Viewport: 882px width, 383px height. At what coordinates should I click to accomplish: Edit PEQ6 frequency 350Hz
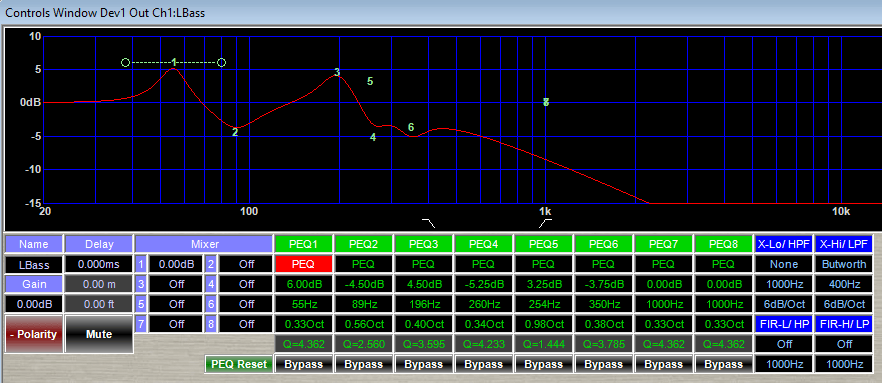[604, 304]
